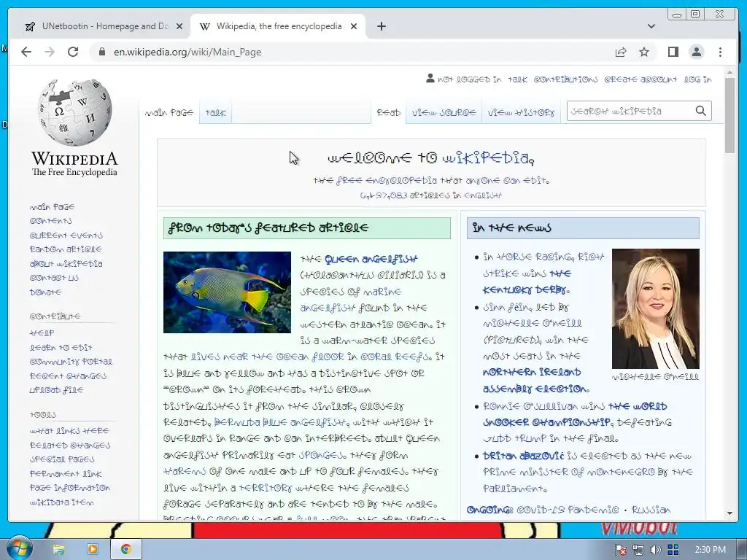Open sidebar Contact us link
747x560 pixels.
point(54,278)
